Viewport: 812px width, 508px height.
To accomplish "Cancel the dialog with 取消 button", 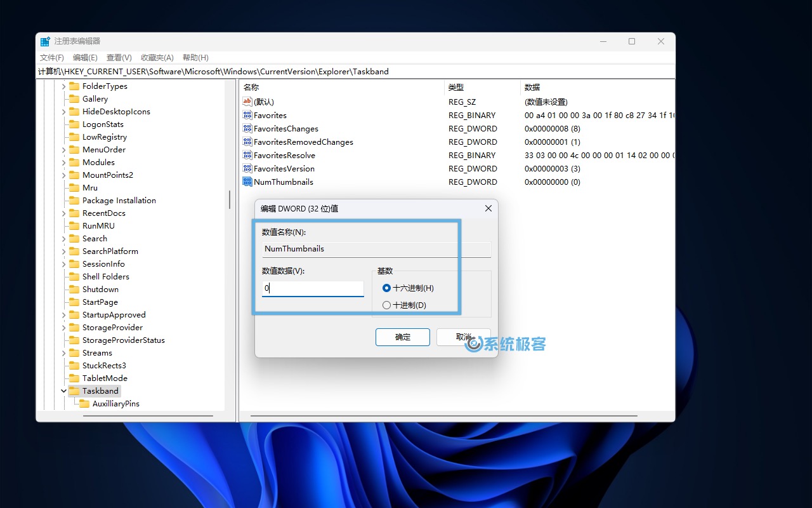I will [464, 337].
